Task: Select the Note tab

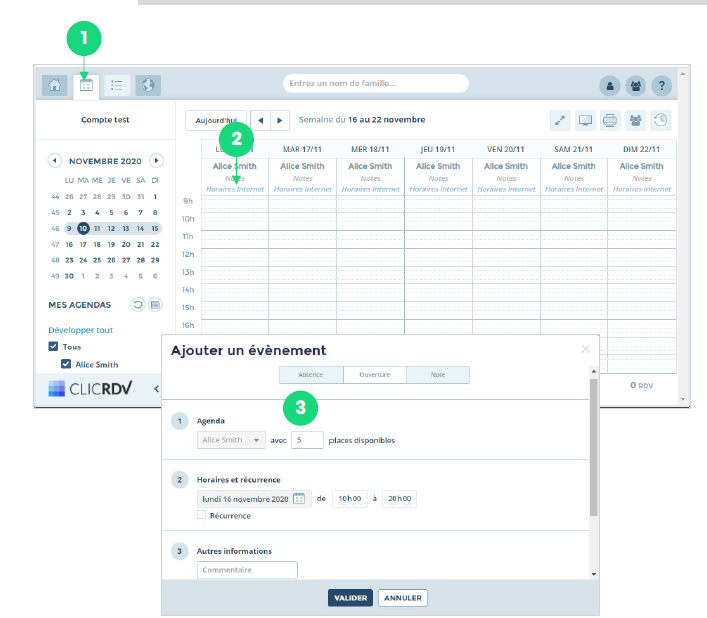Action: tap(437, 375)
